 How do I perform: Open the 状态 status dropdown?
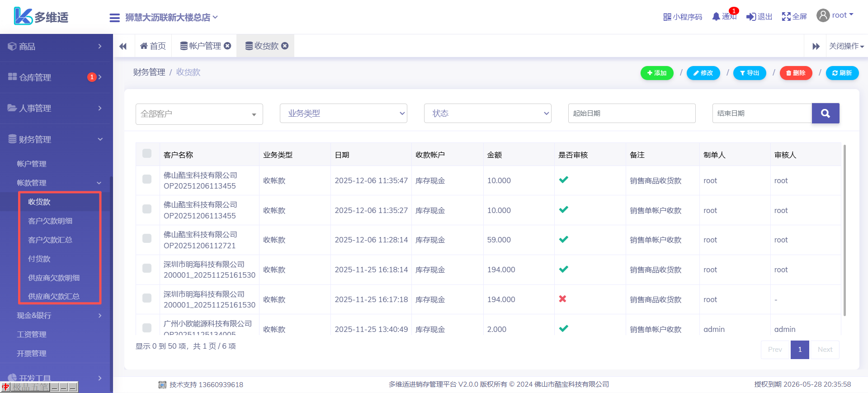click(x=487, y=114)
